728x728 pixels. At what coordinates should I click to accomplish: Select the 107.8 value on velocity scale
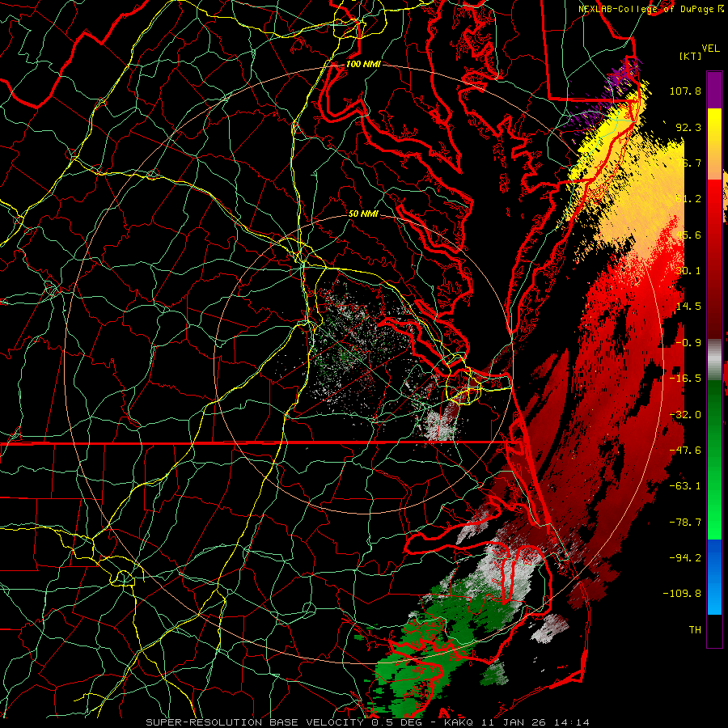click(685, 91)
